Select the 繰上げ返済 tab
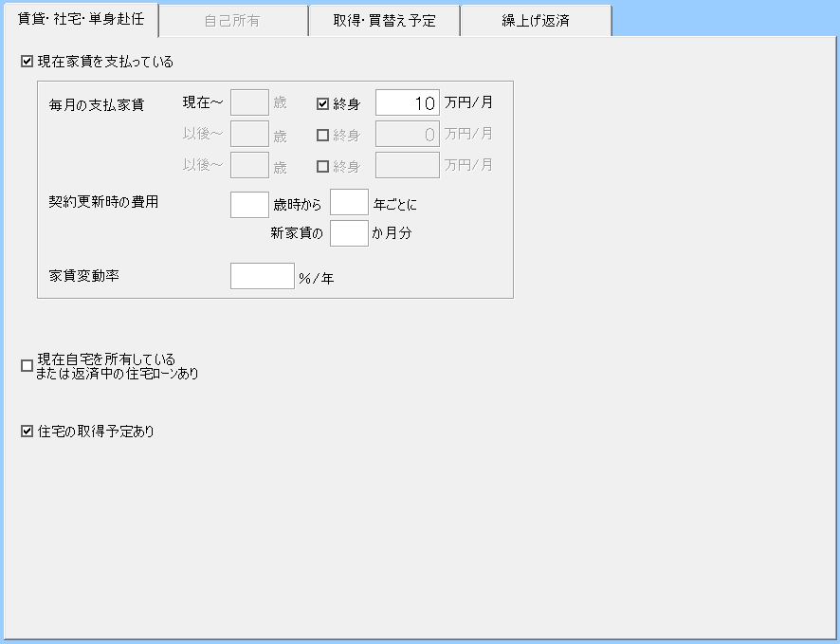The image size is (840, 644). pos(536,20)
